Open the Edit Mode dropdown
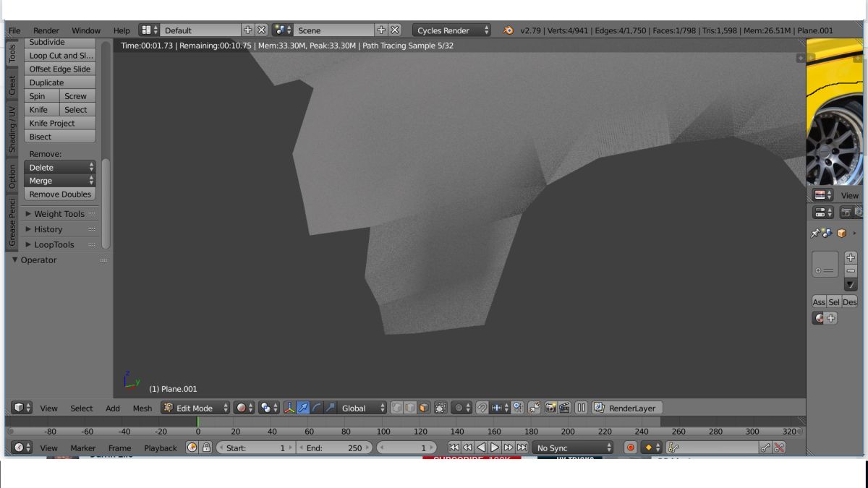Image resolution: width=868 pixels, height=488 pixels. (195, 408)
